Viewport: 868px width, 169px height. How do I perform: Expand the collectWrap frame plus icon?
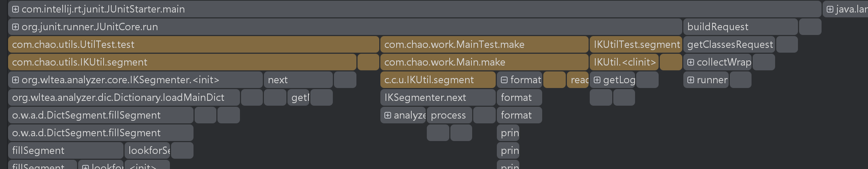pyautogui.click(x=691, y=62)
